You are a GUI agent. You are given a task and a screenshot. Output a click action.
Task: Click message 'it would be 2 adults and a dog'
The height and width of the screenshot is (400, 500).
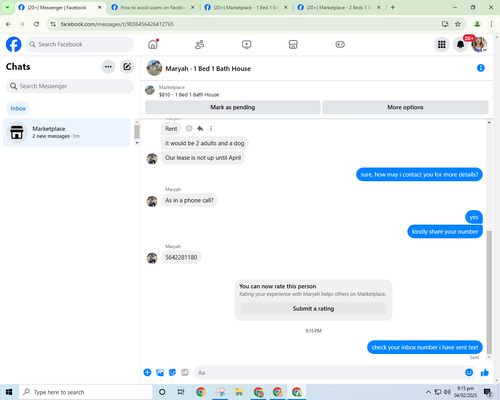[x=205, y=143]
